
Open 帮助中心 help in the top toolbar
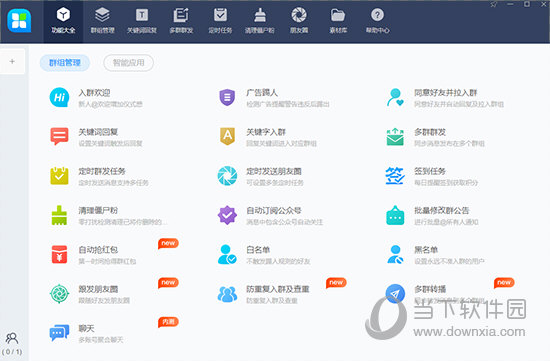coord(377,21)
